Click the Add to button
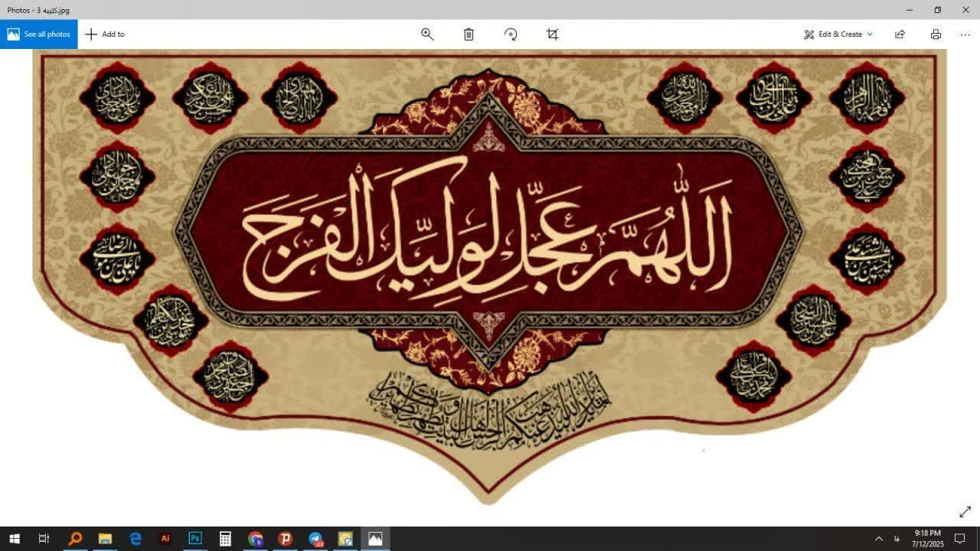The image size is (980, 551). [105, 34]
